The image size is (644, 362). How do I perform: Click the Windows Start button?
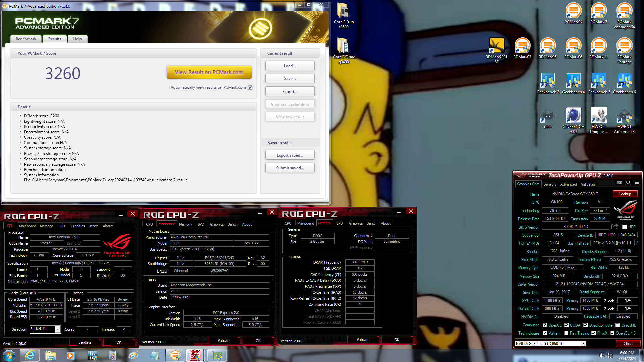point(9,355)
